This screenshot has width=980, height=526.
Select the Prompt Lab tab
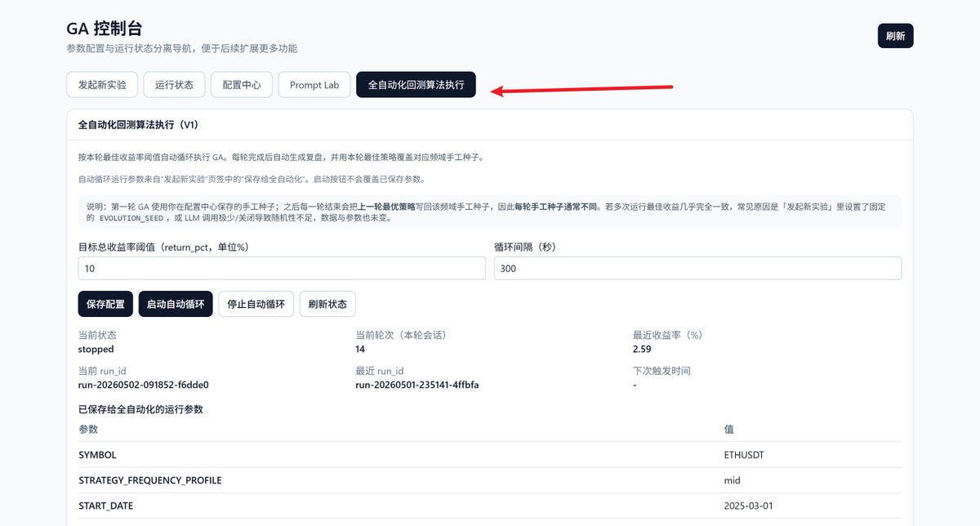[x=314, y=85]
